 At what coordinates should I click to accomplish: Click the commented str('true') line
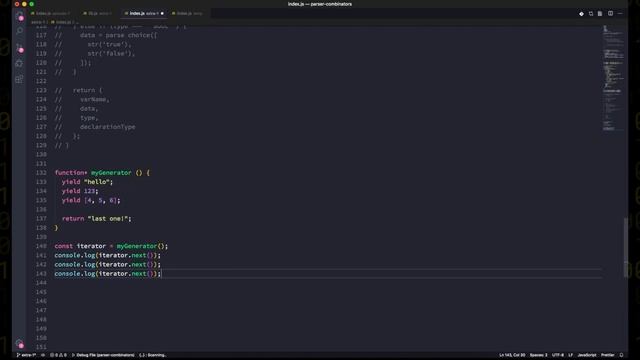(x=93, y=44)
